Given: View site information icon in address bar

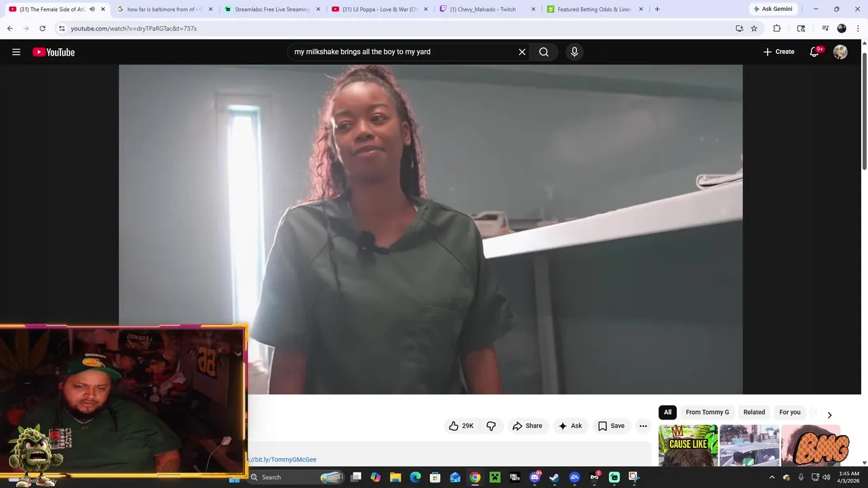Looking at the screenshot, I should [x=62, y=28].
